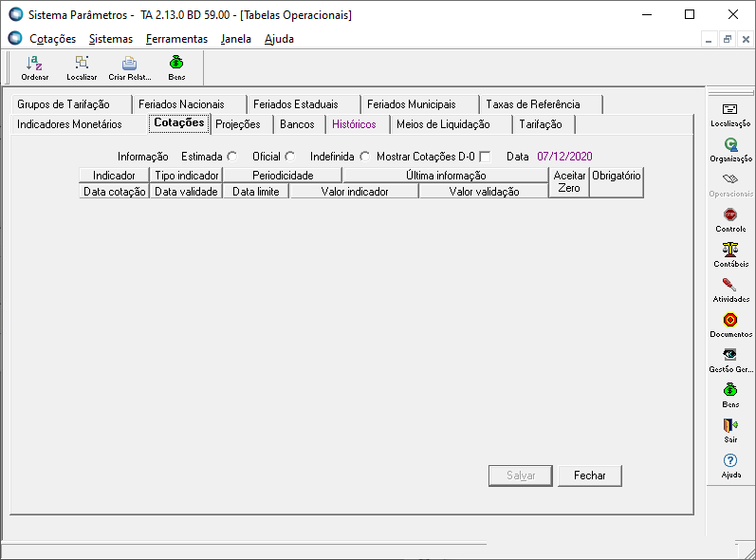Switch to Meios de Liquidação tab
The width and height of the screenshot is (756, 560).
[x=451, y=124]
